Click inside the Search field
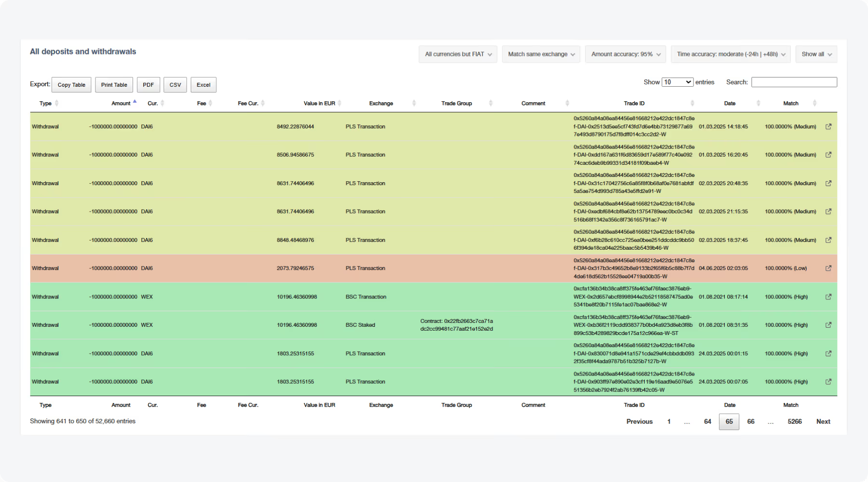Screen dimensions: 868x482 tap(794, 82)
